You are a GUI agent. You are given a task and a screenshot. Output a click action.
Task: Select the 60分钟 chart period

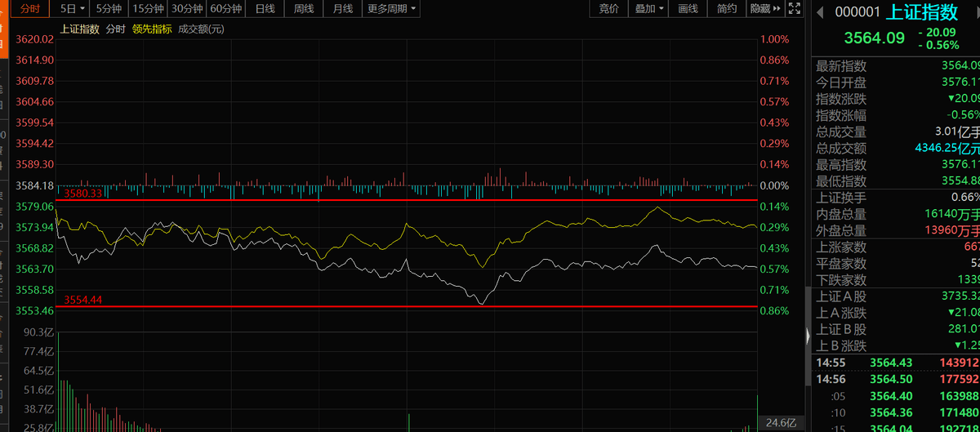(226, 9)
